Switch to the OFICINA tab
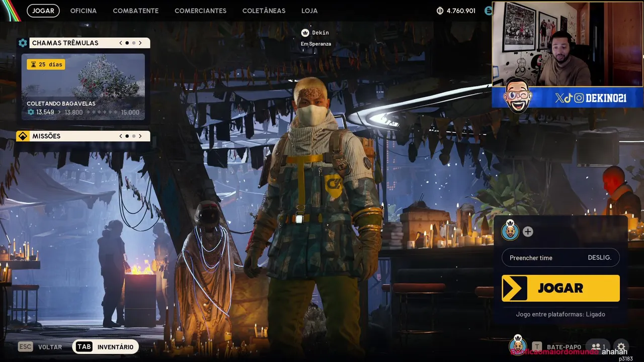The image size is (644, 362). coord(84,11)
